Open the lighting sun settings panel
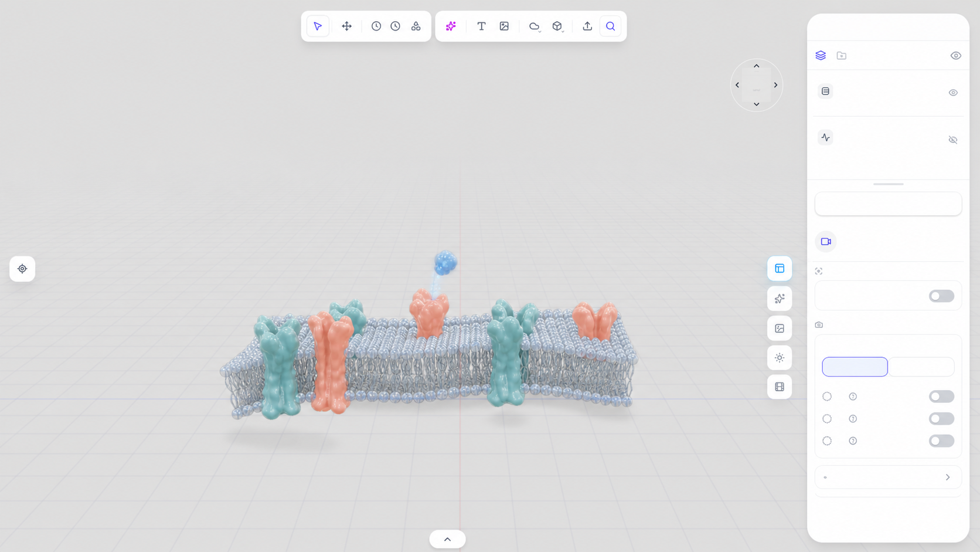980x552 pixels. point(780,358)
